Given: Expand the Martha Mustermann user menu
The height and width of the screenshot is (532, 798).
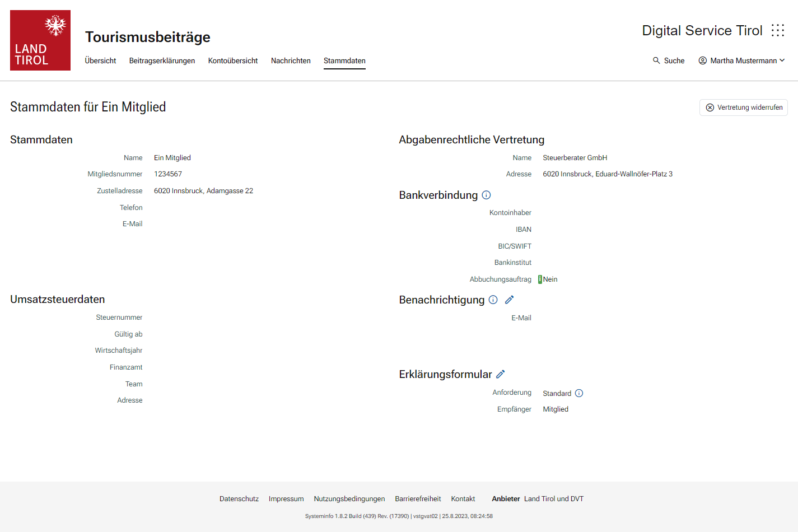Looking at the screenshot, I should pos(741,60).
